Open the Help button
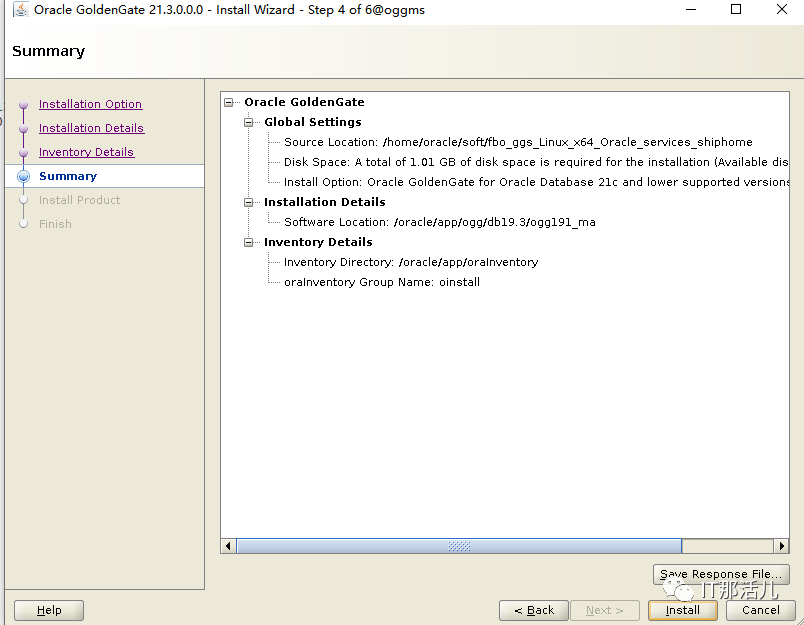This screenshot has width=804, height=625. 49,610
